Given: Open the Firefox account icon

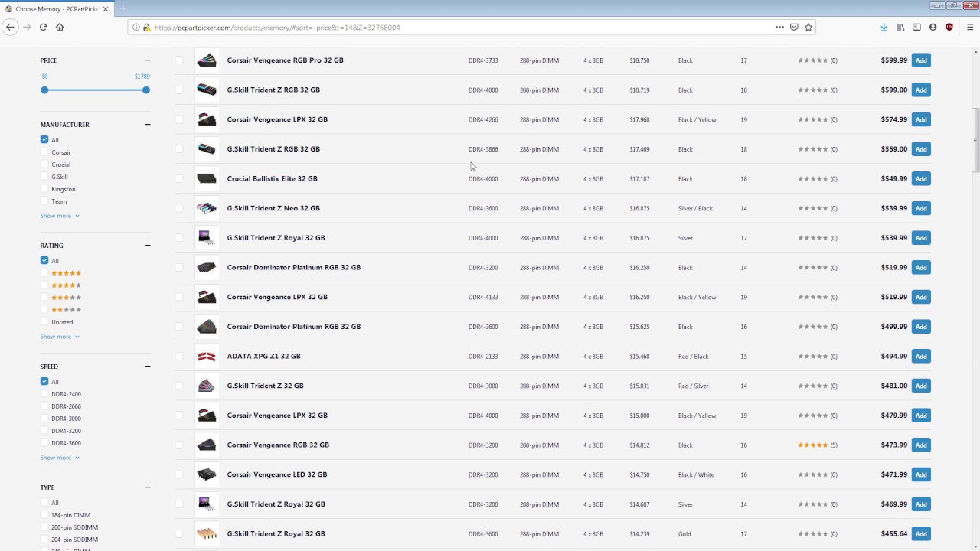Looking at the screenshot, I should tap(933, 27).
